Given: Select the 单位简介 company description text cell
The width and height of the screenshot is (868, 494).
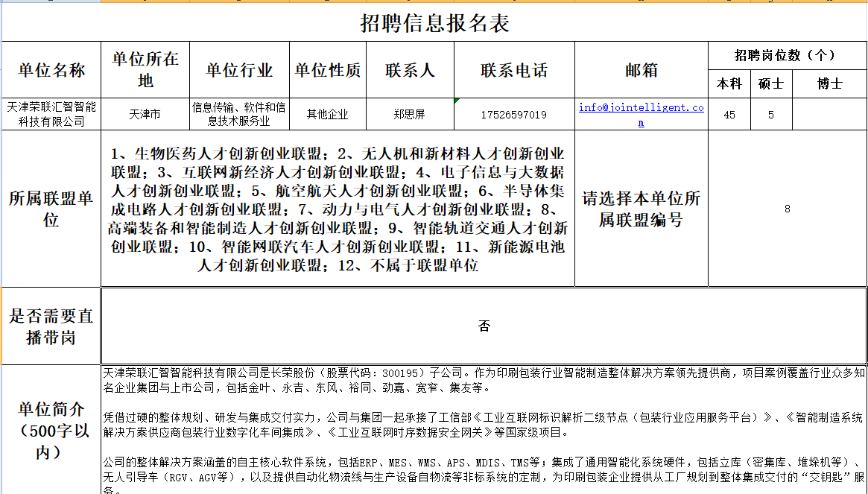Looking at the screenshot, I should (484, 429).
